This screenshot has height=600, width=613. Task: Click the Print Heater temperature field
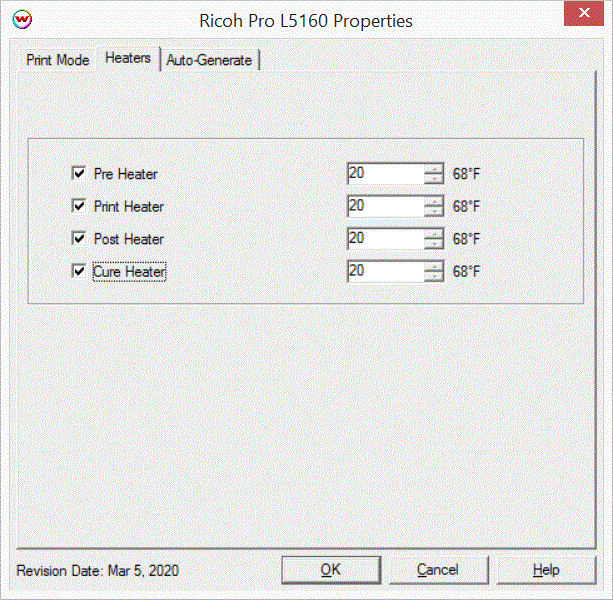pos(385,206)
